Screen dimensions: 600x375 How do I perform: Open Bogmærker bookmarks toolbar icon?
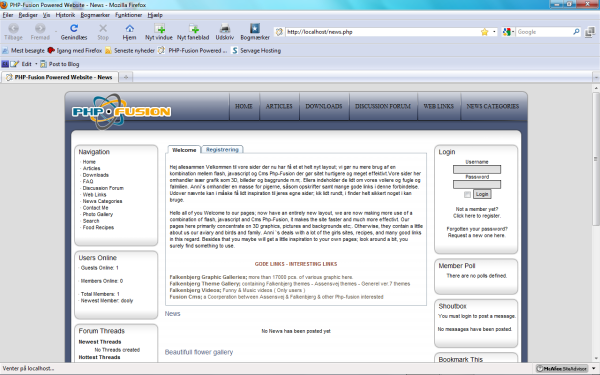pyautogui.click(x=255, y=32)
